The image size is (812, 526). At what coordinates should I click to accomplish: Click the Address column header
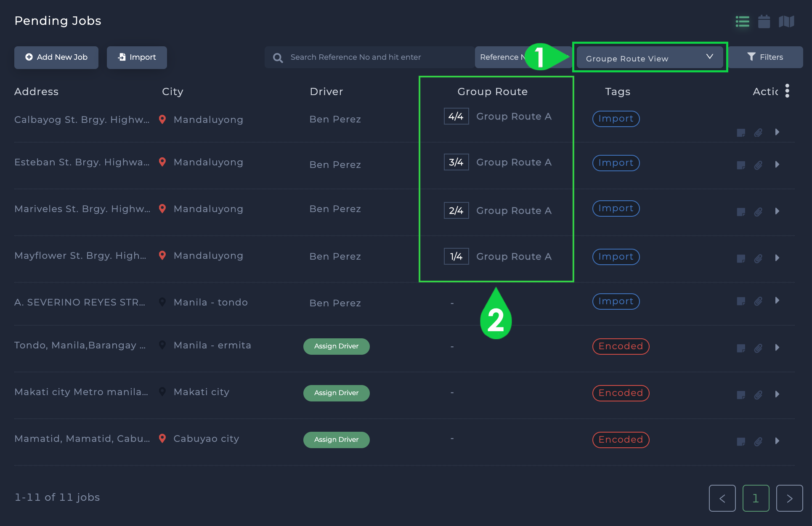click(x=37, y=92)
